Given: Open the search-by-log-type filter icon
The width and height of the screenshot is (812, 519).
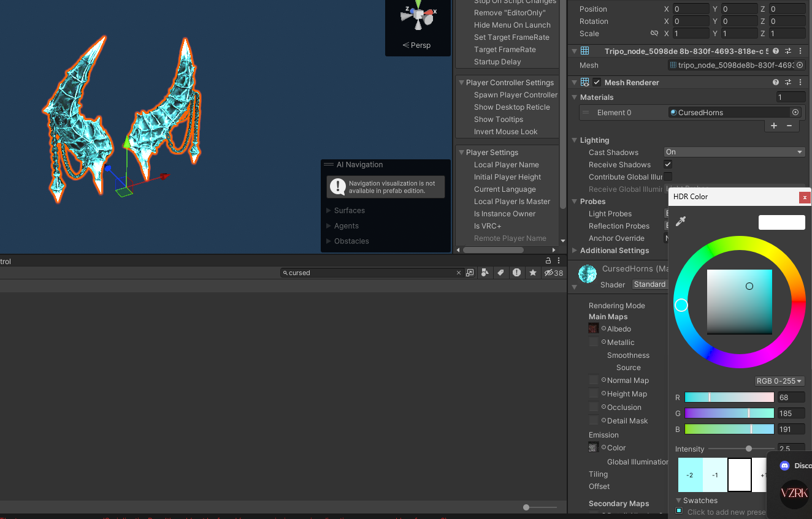Looking at the screenshot, I should (x=517, y=273).
